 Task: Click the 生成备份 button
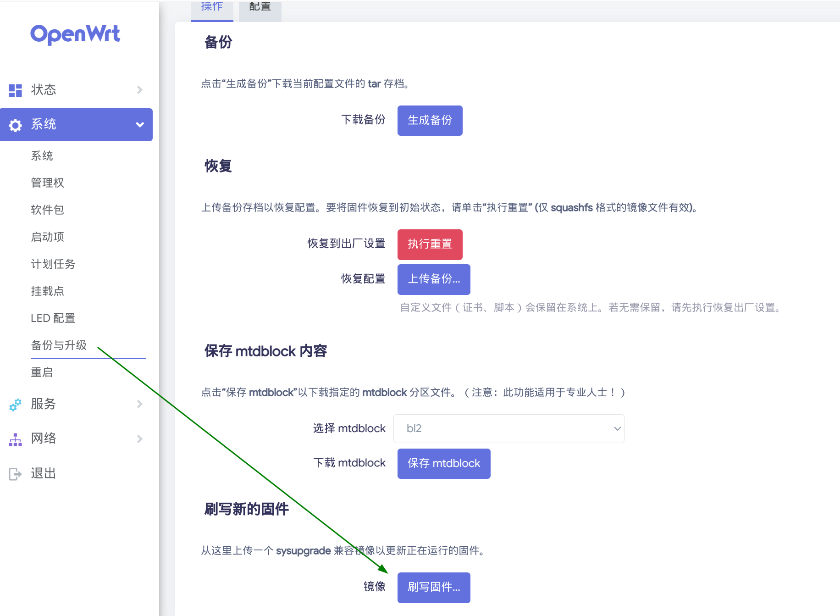pyautogui.click(x=430, y=121)
